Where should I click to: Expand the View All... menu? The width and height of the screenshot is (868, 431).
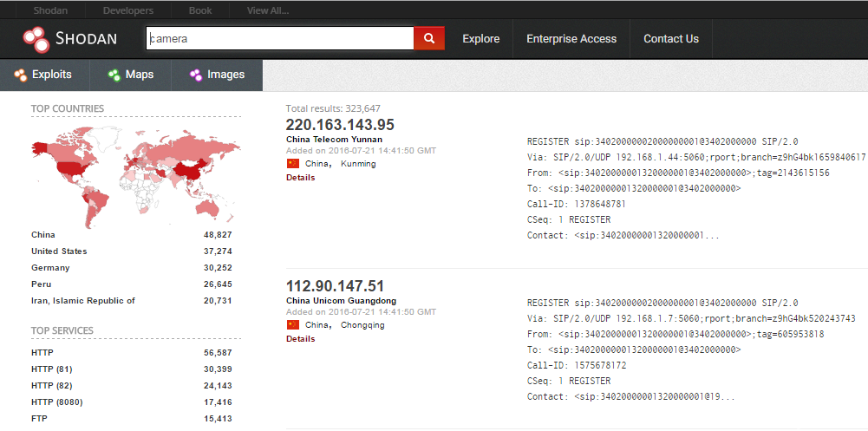coord(268,10)
